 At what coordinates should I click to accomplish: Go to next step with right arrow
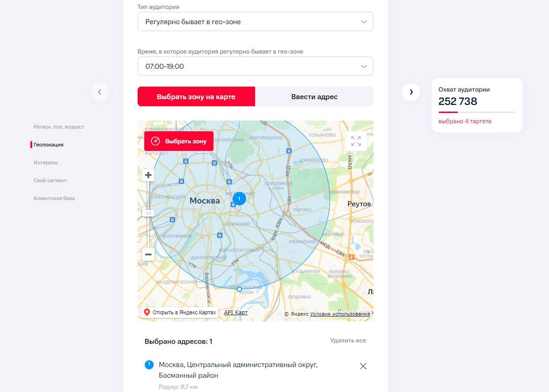tap(411, 92)
